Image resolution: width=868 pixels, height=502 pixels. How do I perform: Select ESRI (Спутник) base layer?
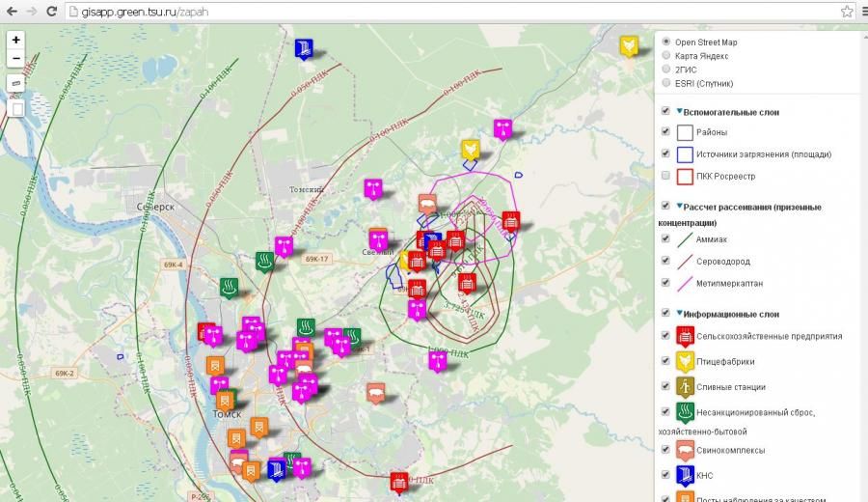tap(665, 83)
